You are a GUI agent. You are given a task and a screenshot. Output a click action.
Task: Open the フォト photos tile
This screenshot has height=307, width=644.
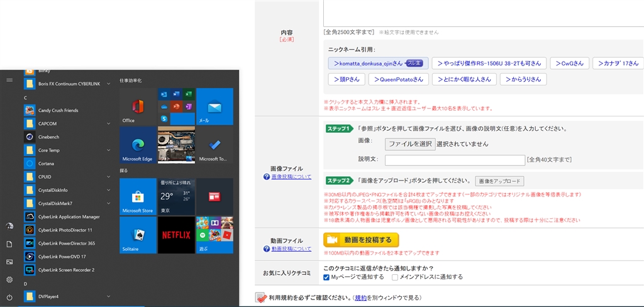177,145
